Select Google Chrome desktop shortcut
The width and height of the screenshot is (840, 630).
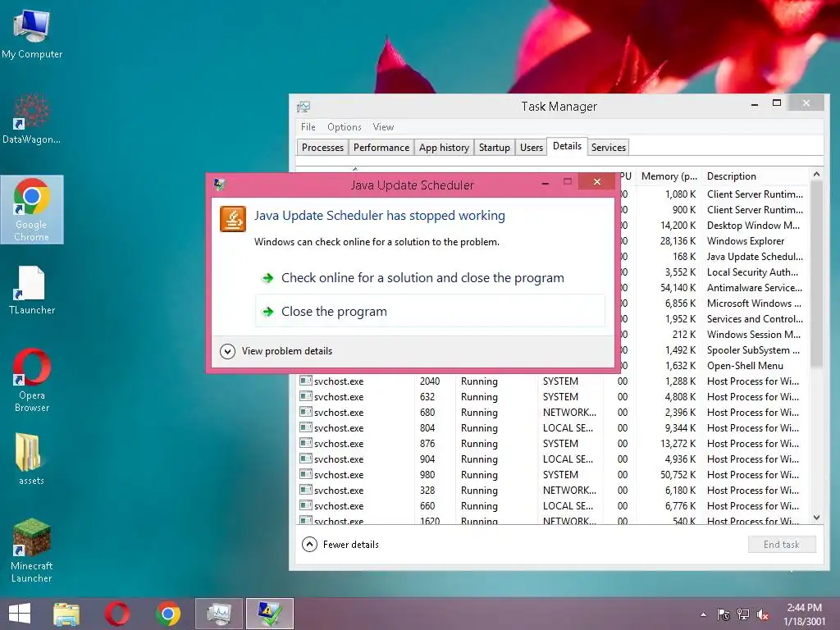(x=32, y=209)
